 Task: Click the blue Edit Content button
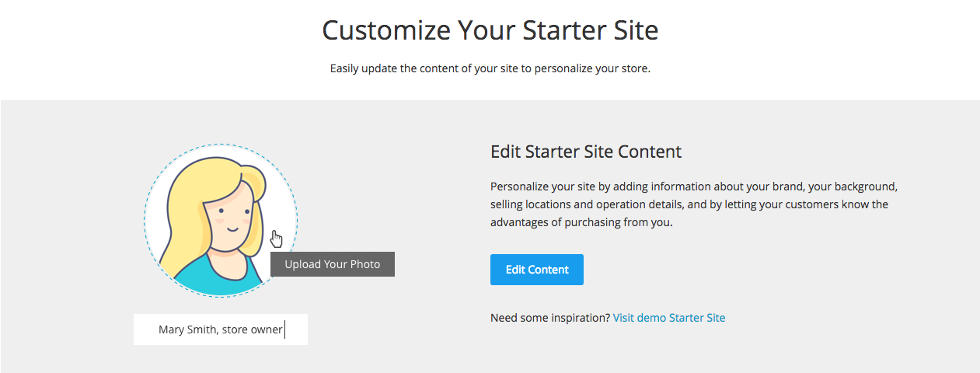point(536,270)
